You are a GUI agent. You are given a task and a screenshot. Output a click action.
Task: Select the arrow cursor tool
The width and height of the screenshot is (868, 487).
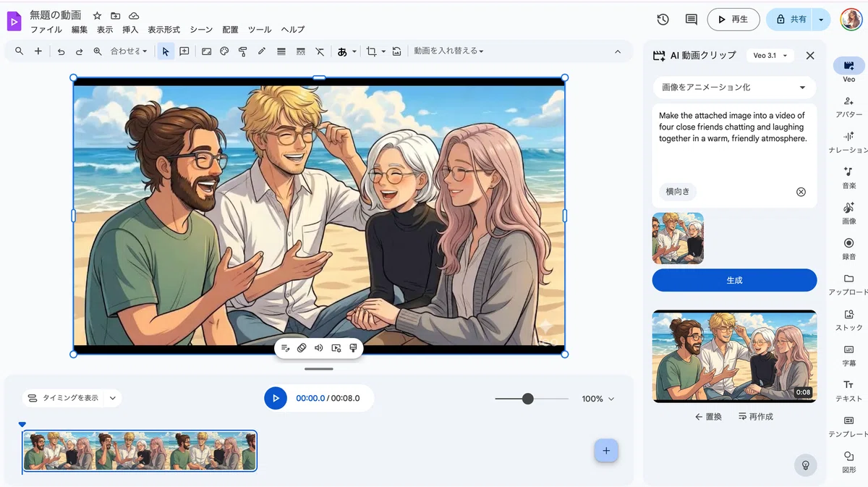166,51
